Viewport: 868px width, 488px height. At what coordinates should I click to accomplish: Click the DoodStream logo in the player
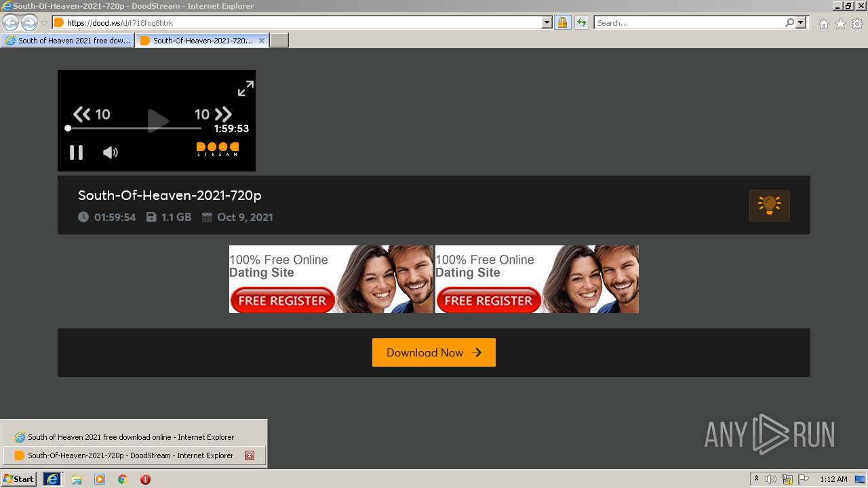click(218, 149)
